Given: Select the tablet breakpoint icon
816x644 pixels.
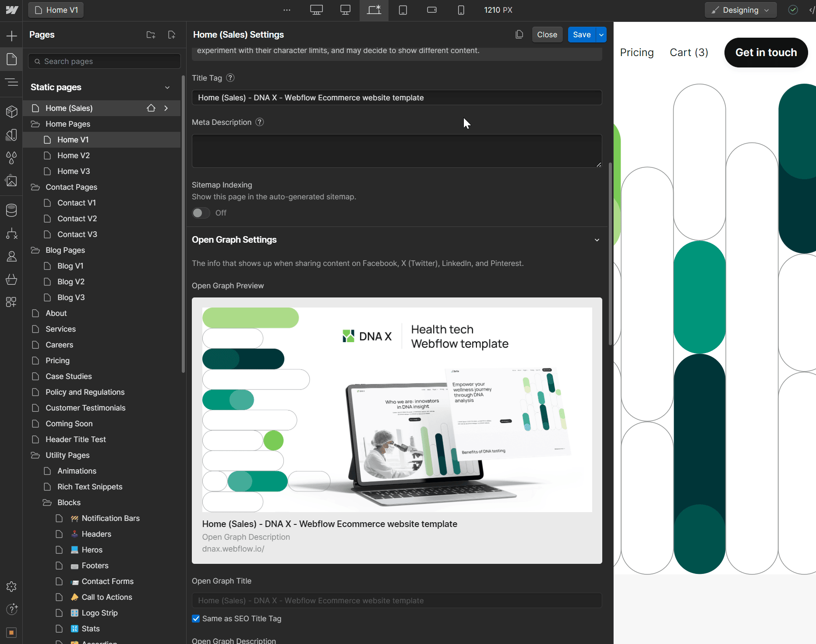Looking at the screenshot, I should 403,10.
